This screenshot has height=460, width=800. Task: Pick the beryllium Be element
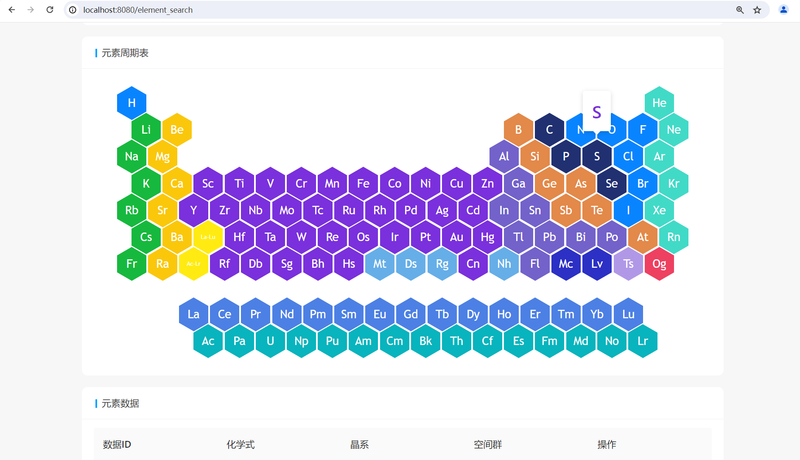pos(177,130)
